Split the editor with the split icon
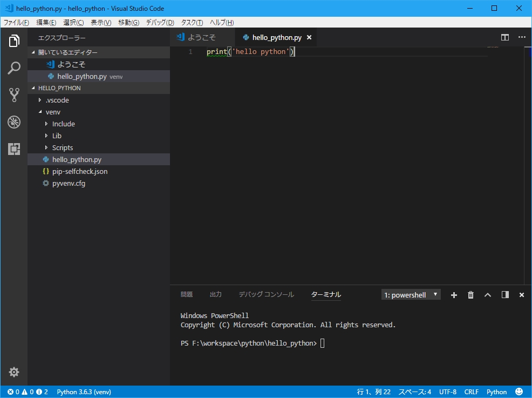Screen dimensions: 532x398 pos(505,37)
